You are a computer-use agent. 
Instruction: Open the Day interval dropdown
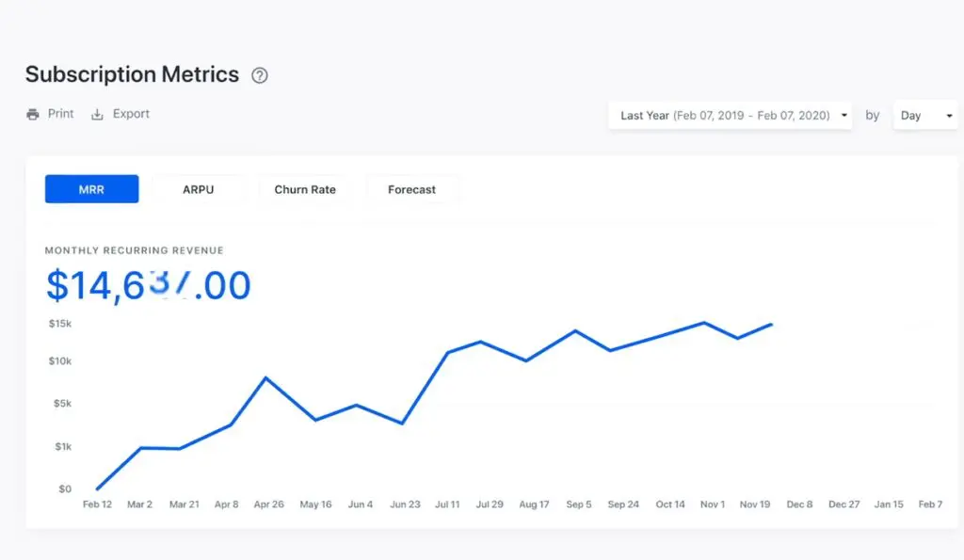[x=925, y=115]
